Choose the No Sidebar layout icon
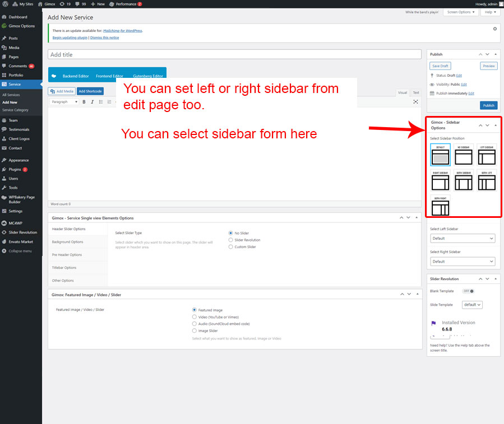504x424 pixels. coord(464,155)
